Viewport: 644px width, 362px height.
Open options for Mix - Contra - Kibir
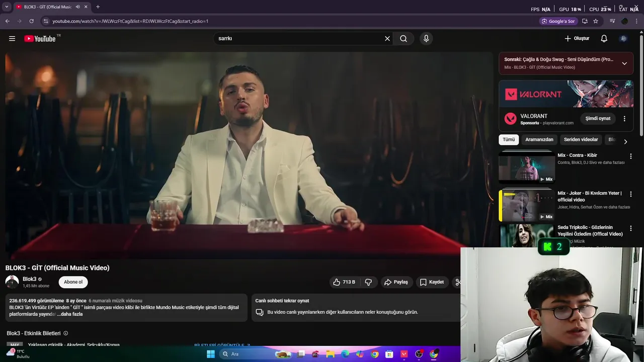coord(631,156)
